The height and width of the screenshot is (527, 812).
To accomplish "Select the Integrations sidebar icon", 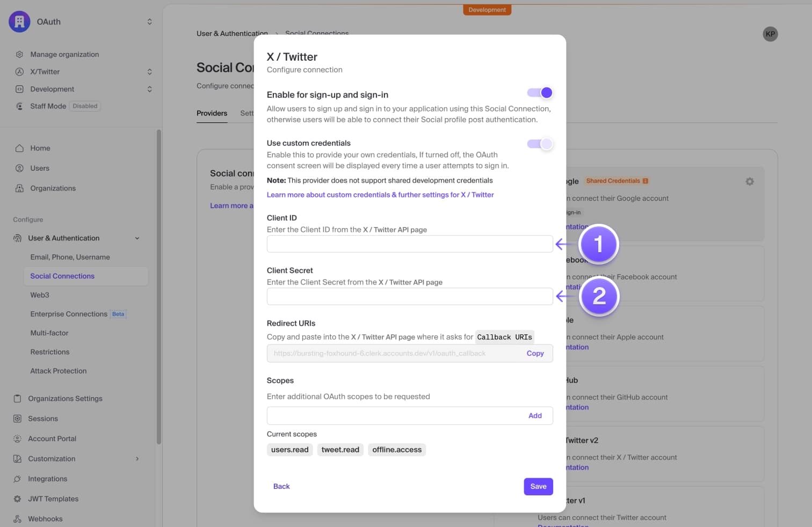I will click(x=18, y=479).
